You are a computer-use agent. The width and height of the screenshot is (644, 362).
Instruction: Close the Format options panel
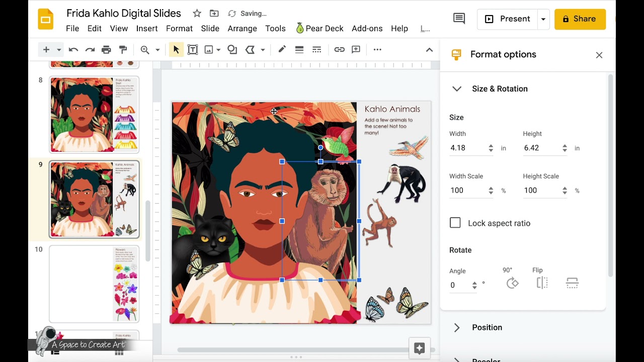click(x=599, y=55)
